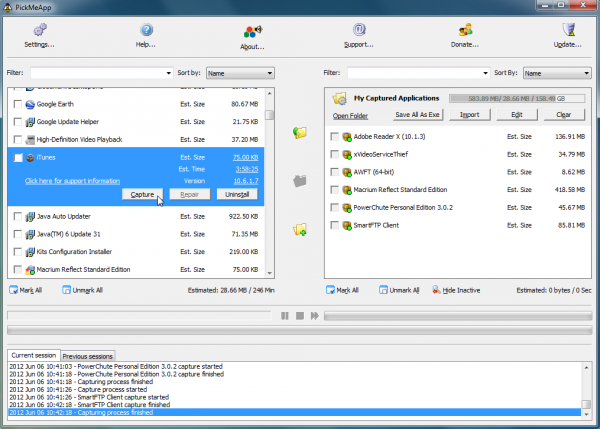Check the Google Earth checkbox

coord(18,104)
